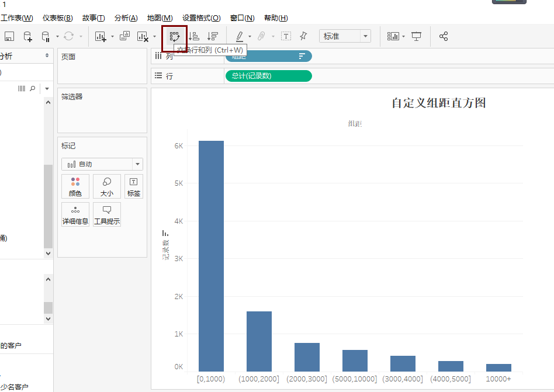Screen dimensions: 554x392
Task: Click the 筛选器 shelf label
Action: [72, 96]
